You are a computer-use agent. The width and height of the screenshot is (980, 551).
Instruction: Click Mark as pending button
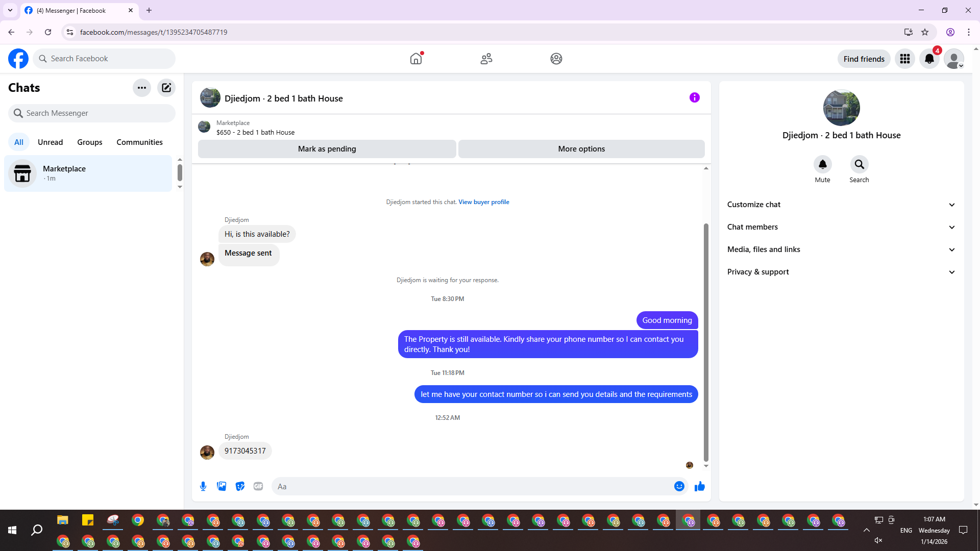327,149
